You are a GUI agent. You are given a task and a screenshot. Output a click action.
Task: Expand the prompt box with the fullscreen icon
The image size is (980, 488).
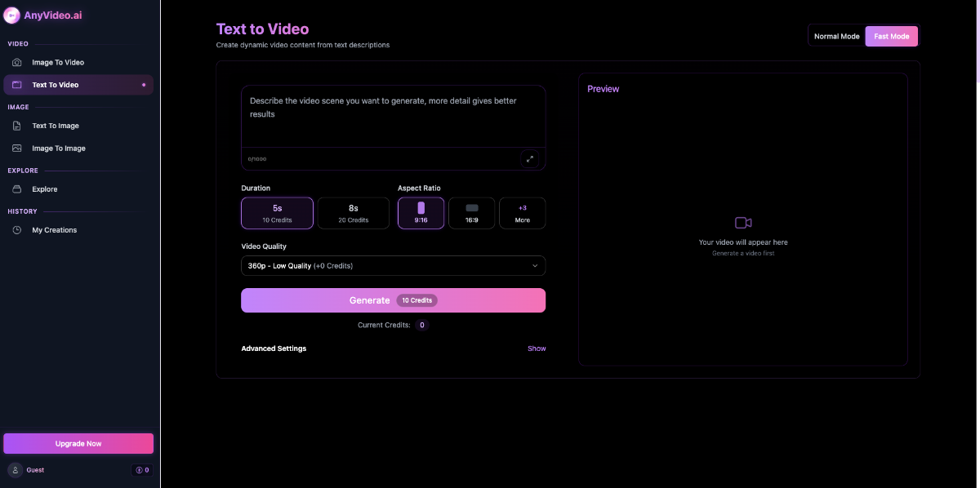[529, 159]
